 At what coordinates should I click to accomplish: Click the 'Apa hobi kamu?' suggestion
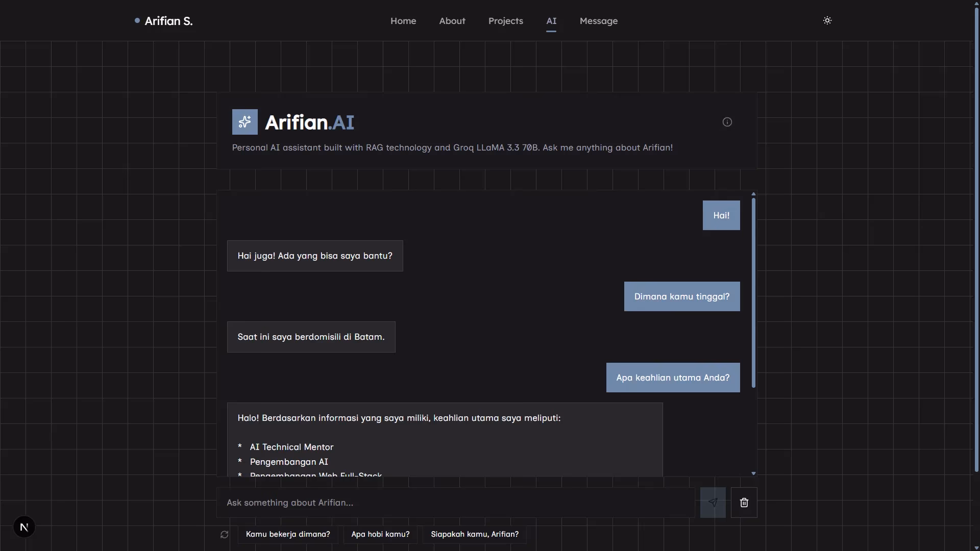point(380,534)
